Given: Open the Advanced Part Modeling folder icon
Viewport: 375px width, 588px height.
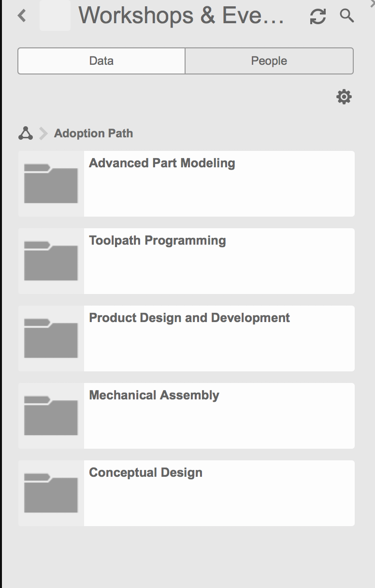Looking at the screenshot, I should pyautogui.click(x=50, y=184).
